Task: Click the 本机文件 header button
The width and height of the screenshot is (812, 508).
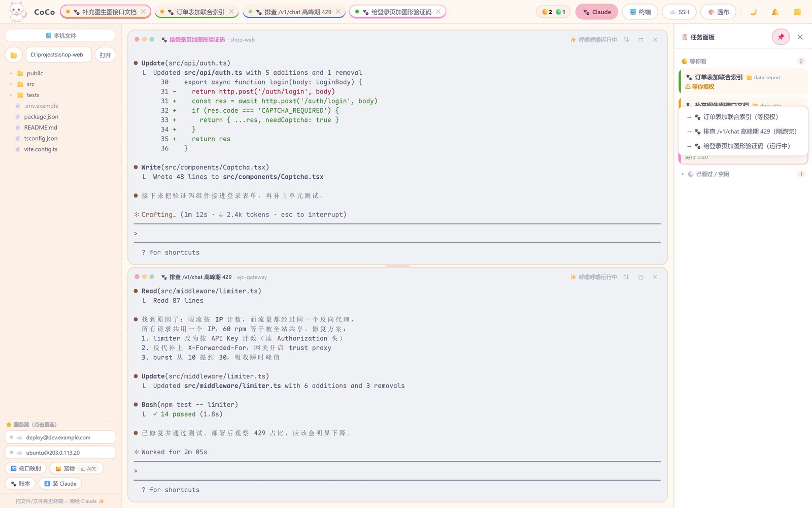Action: 60,36
